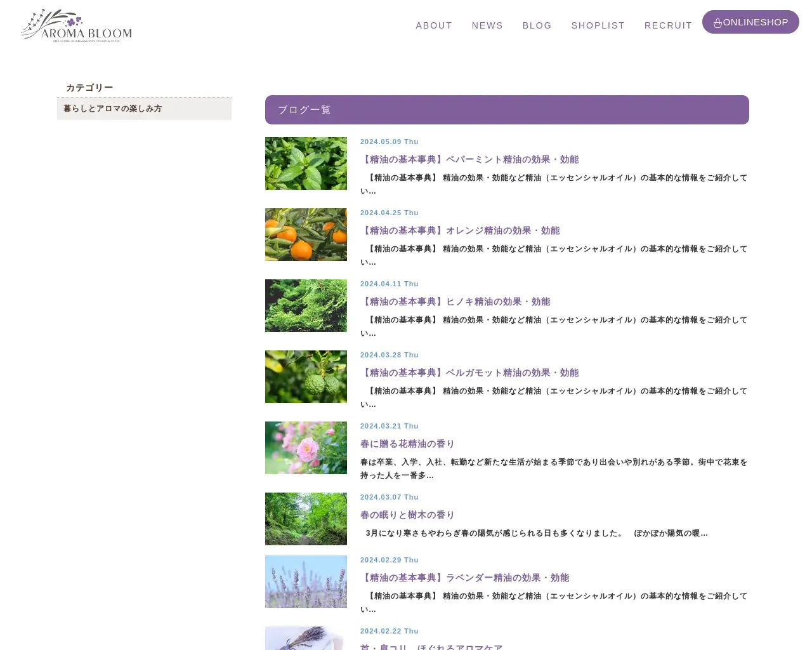
Task: Open the ONLINESHOP button
Action: coord(750,22)
